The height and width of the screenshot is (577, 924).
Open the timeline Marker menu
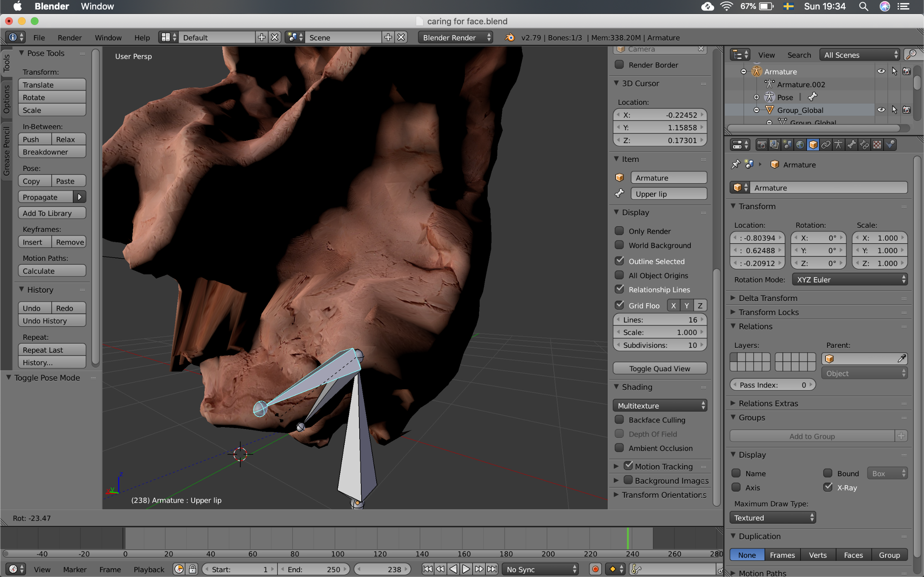coord(75,569)
